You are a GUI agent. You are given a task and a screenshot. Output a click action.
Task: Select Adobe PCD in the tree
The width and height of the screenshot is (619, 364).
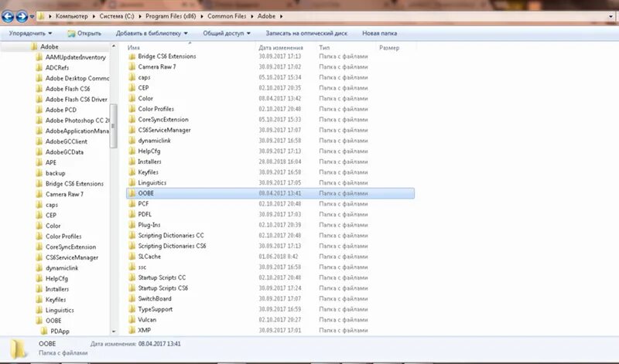tap(61, 110)
